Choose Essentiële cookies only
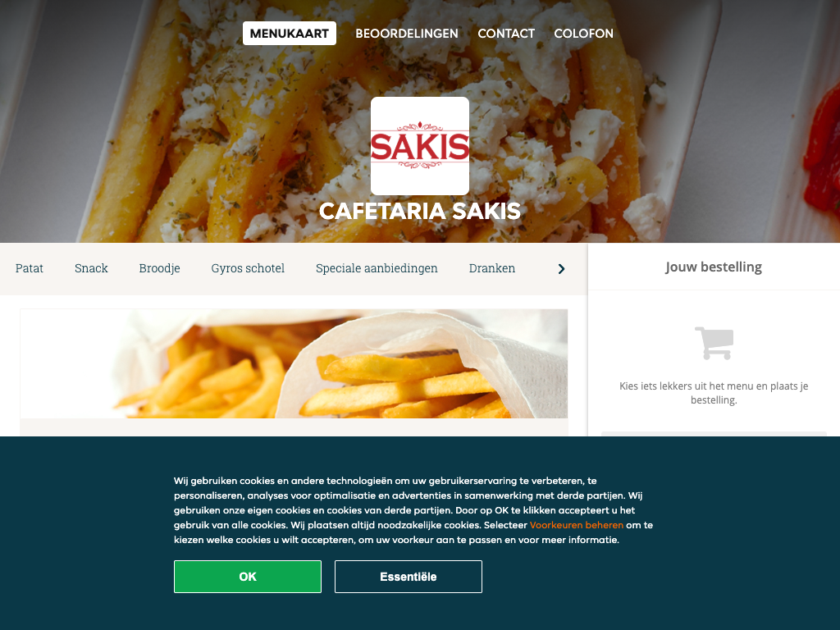840x630 pixels. 409,577
